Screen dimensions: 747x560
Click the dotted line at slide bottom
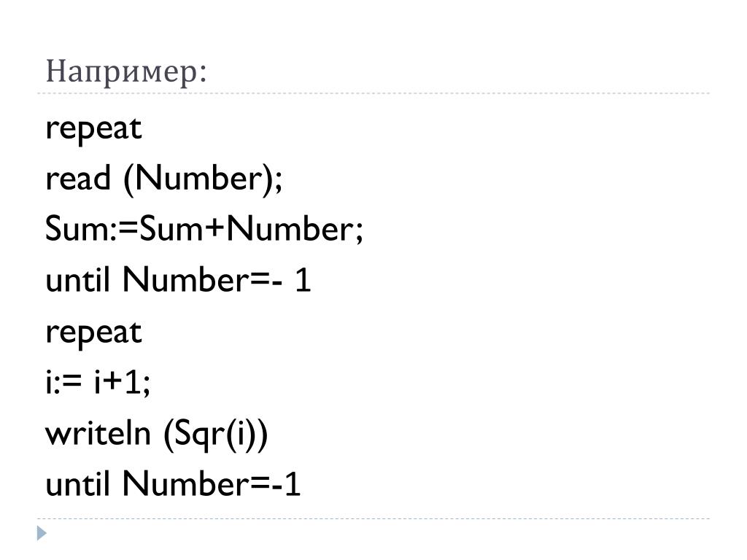(x=373, y=518)
